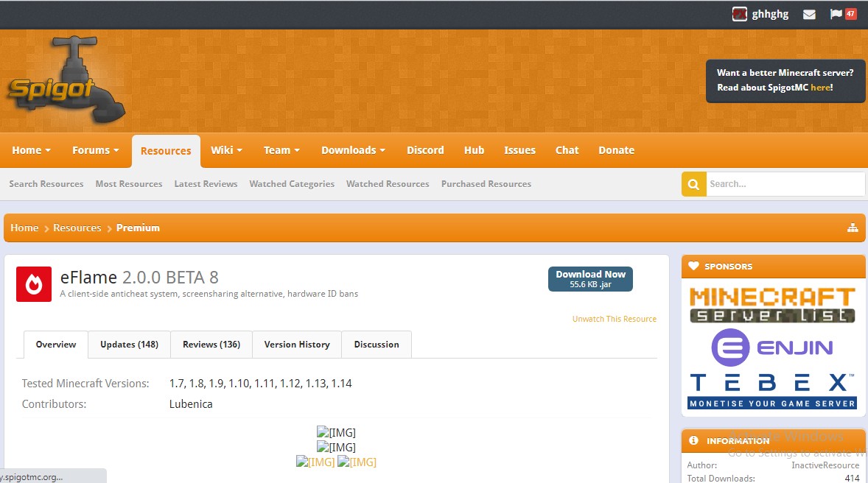Open the Minecraft Server List sponsor banner
This screenshot has height=483, width=868.
pyautogui.click(x=773, y=305)
